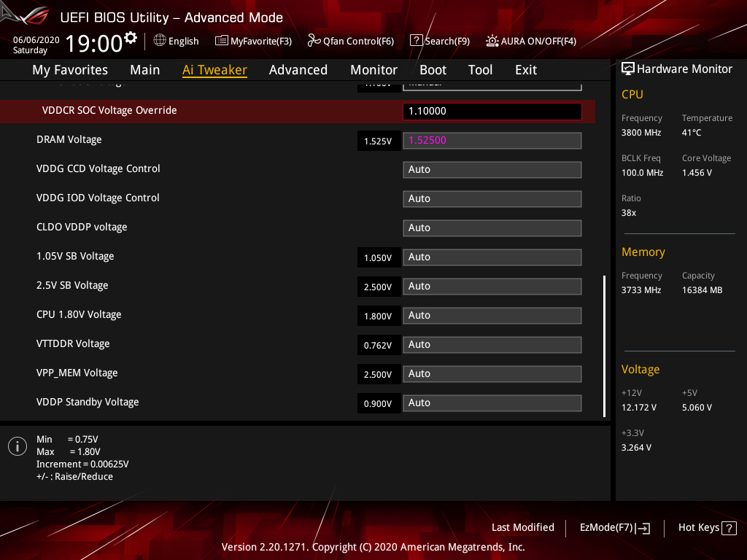Click the Search question mark icon

(x=416, y=41)
